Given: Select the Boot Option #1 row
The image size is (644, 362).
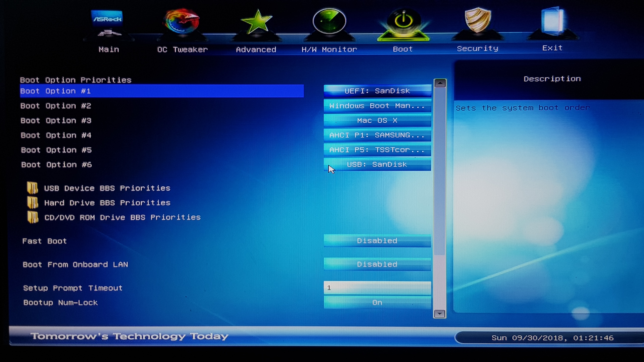Looking at the screenshot, I should [162, 91].
